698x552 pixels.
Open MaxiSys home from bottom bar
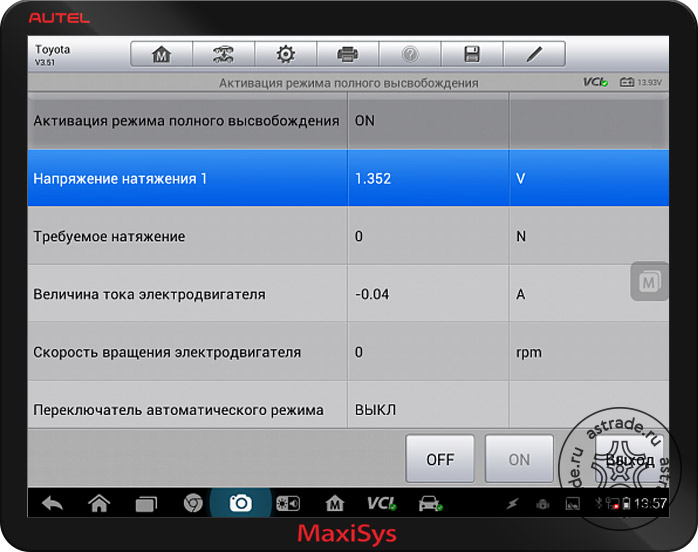(x=334, y=503)
